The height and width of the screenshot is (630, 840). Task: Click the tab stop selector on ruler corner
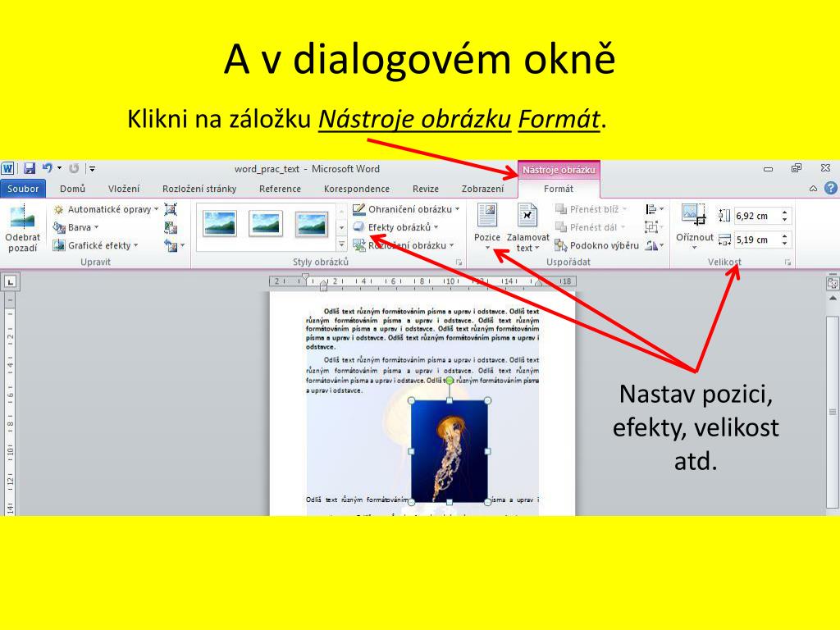[x=11, y=282]
